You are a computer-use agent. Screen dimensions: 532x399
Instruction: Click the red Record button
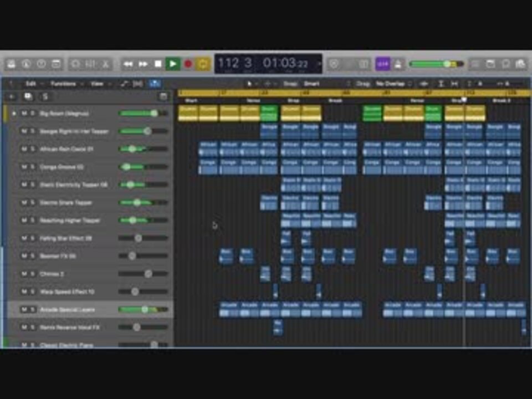pos(188,64)
